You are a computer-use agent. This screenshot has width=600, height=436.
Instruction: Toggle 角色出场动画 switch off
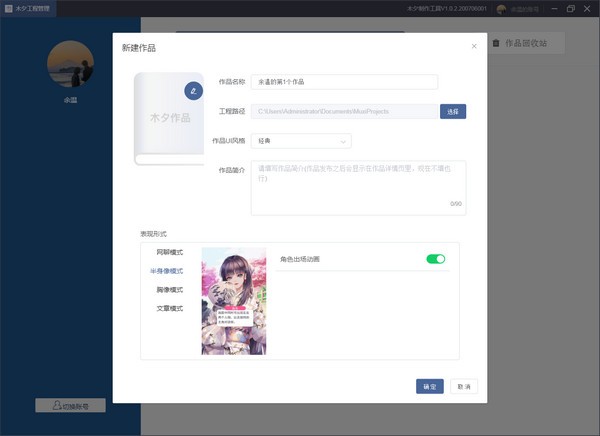(435, 259)
